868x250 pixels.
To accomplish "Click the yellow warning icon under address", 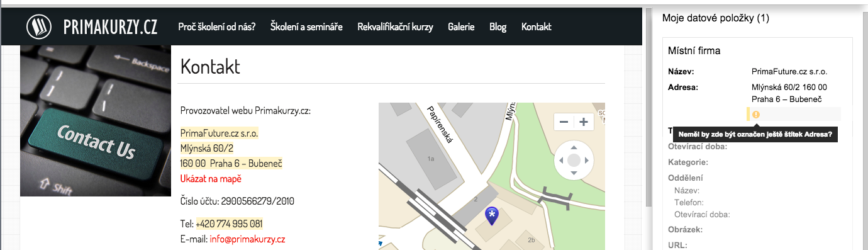I will click(756, 115).
